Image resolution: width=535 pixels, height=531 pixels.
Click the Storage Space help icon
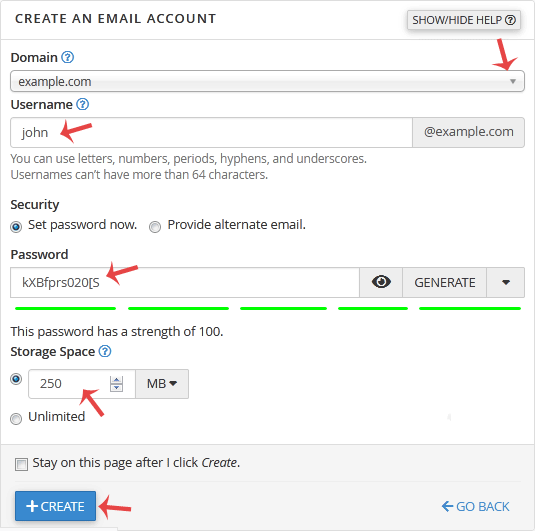(105, 351)
